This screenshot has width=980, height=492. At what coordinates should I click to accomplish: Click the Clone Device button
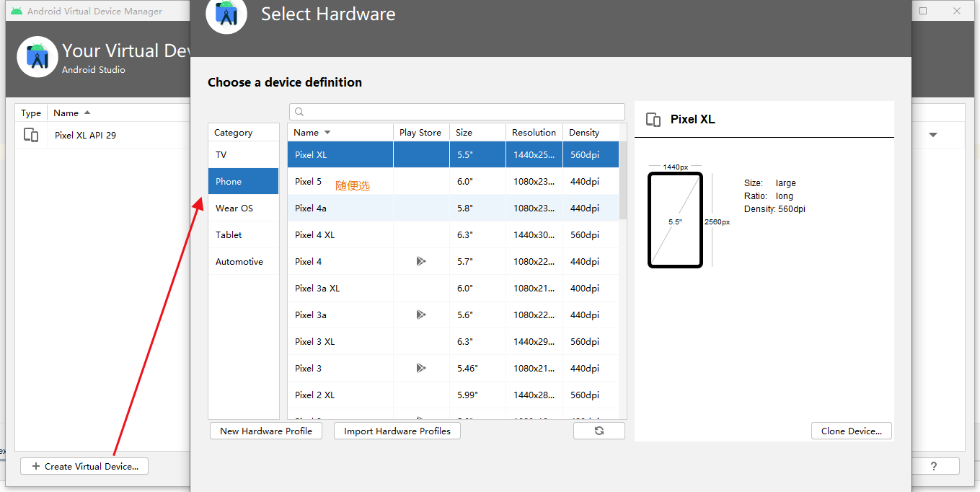(852, 431)
